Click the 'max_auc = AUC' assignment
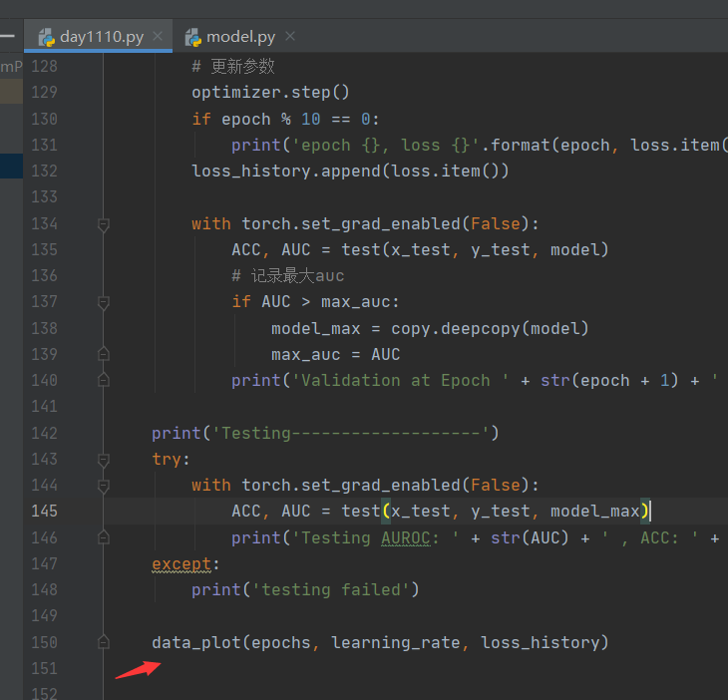Image resolution: width=728 pixels, height=700 pixels. pyautogui.click(x=336, y=355)
